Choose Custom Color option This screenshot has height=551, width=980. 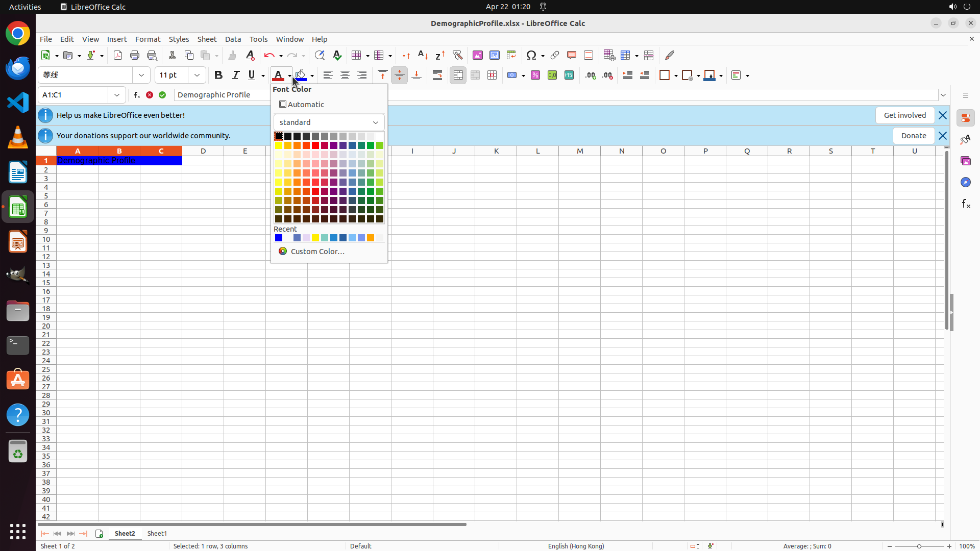(317, 252)
